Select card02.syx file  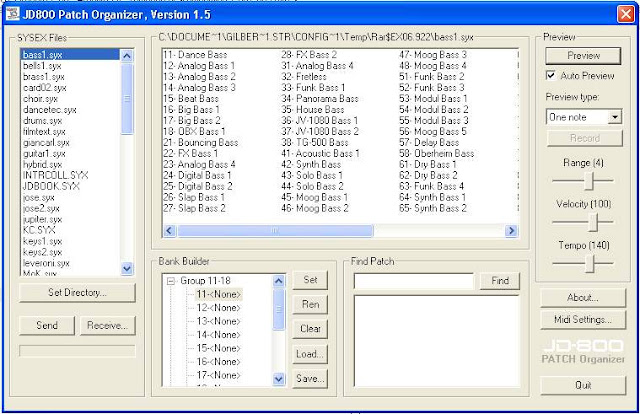coord(44,88)
